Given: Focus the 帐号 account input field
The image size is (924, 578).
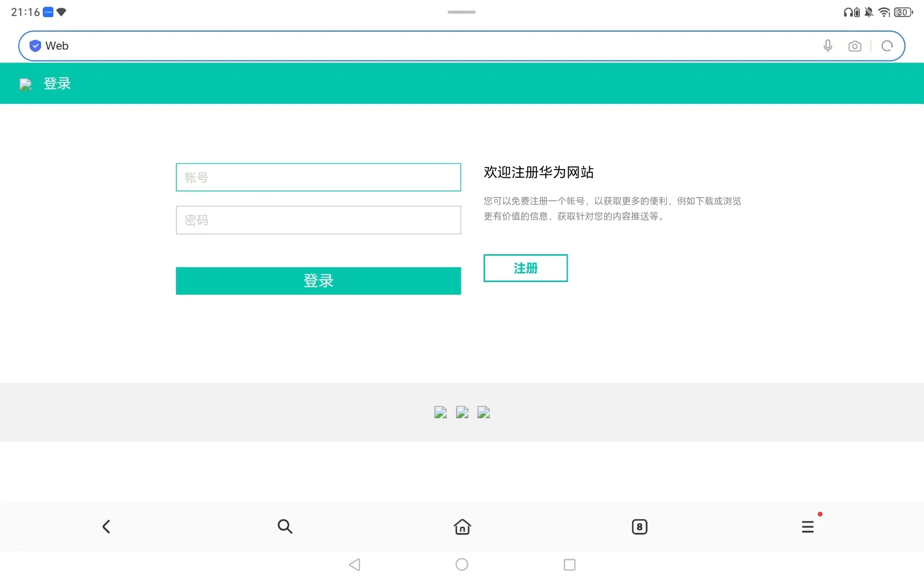Looking at the screenshot, I should (318, 177).
